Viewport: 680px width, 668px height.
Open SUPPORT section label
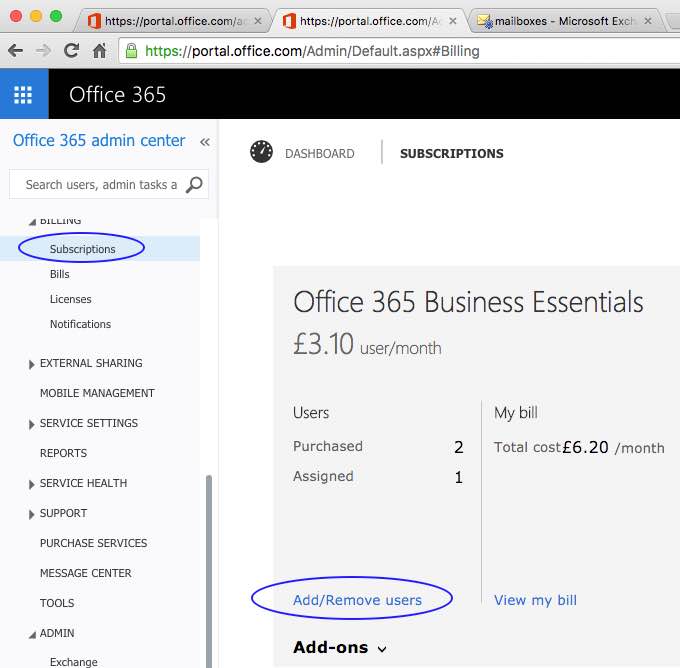(63, 513)
